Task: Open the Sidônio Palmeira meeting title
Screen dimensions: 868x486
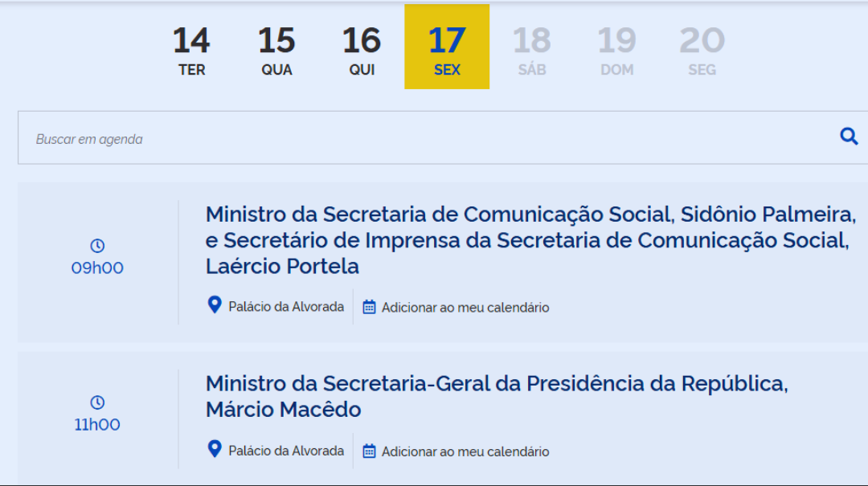Action: (530, 240)
